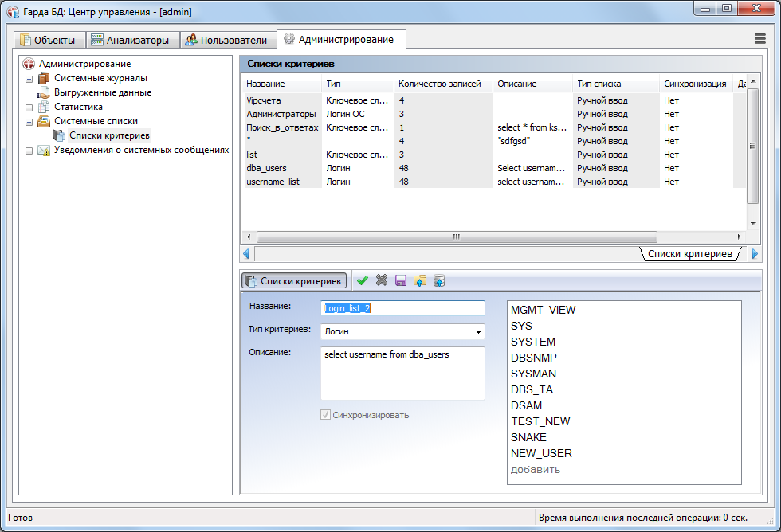Click right blue arrow beside bottom tab strip

coord(755,254)
